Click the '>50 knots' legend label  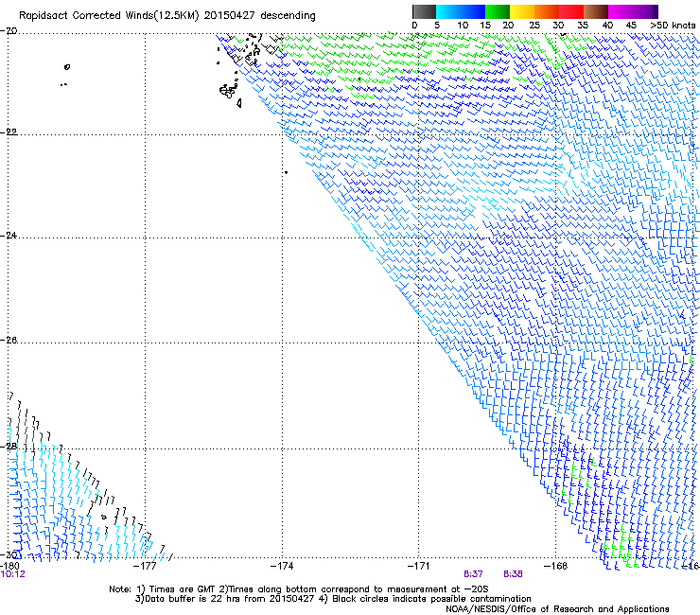point(673,26)
